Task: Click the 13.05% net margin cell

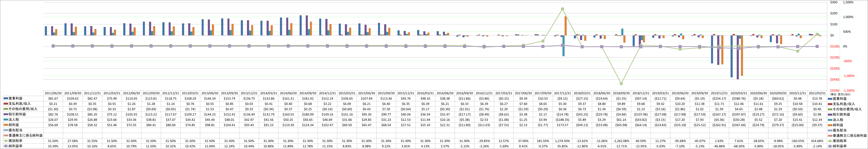Action: coord(73,146)
